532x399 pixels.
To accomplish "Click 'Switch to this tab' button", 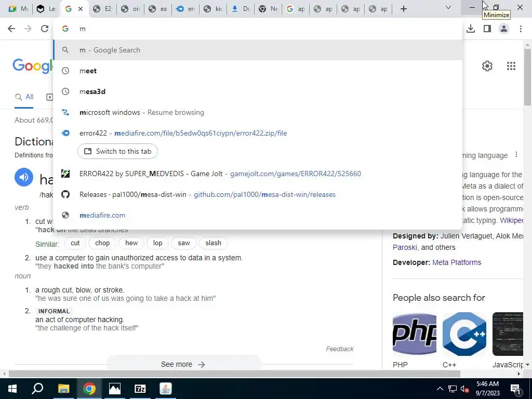I will 117,151.
